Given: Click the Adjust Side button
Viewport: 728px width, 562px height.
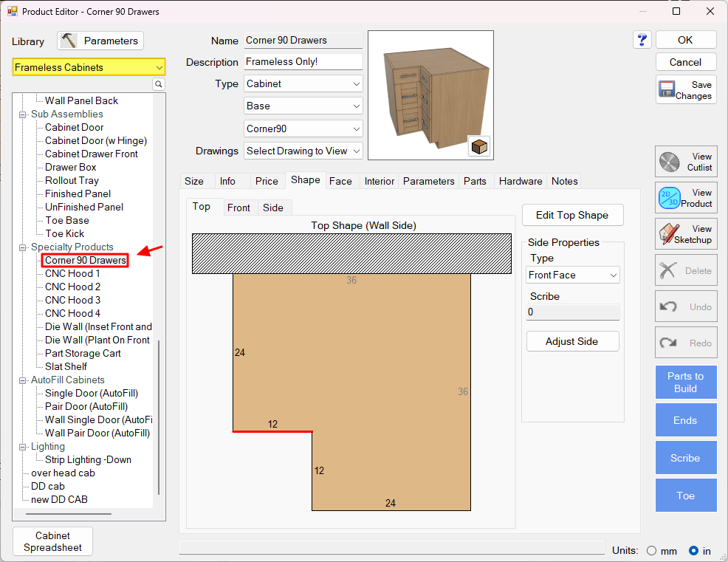Looking at the screenshot, I should pos(572,341).
